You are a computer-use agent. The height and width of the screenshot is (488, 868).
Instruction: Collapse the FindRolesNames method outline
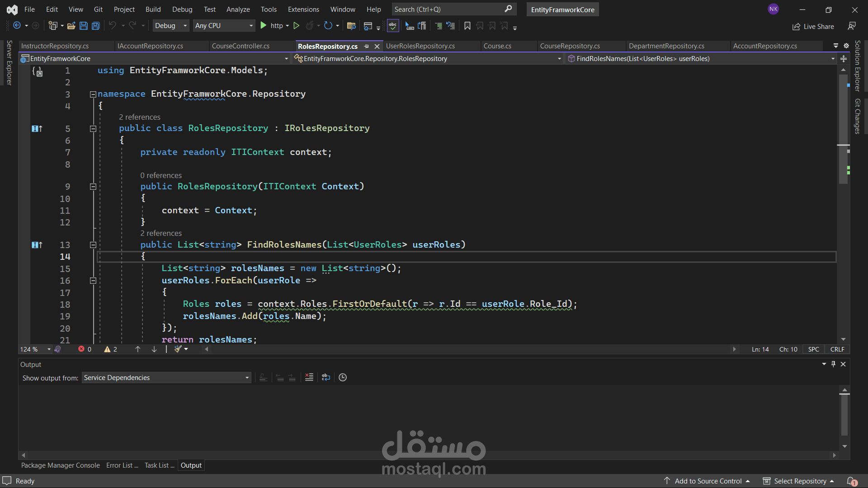point(93,245)
